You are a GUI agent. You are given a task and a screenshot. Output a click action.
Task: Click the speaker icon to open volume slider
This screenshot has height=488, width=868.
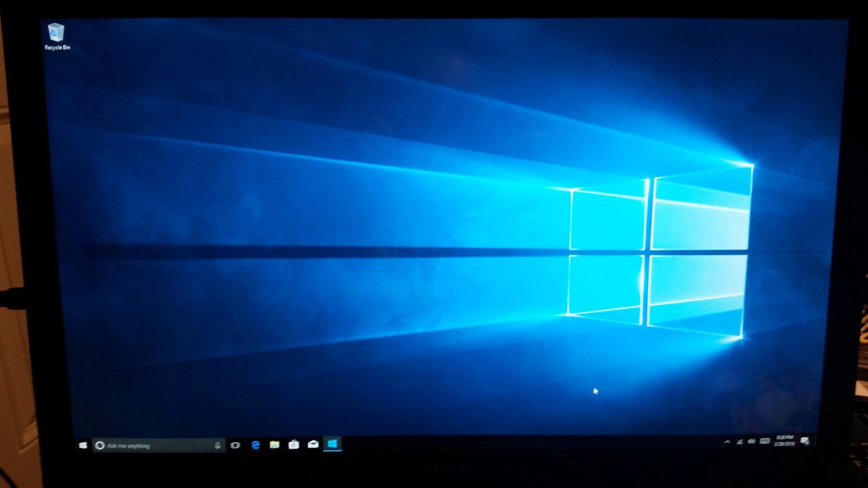tap(751, 440)
